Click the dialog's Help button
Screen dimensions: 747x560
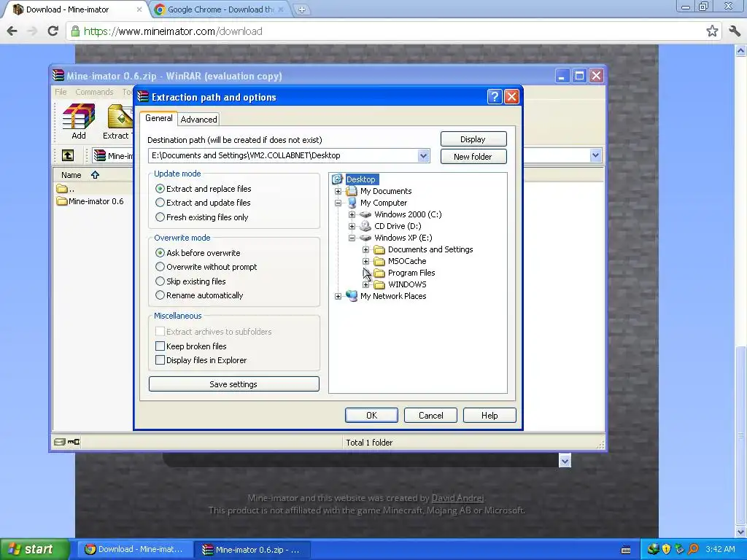click(x=489, y=415)
